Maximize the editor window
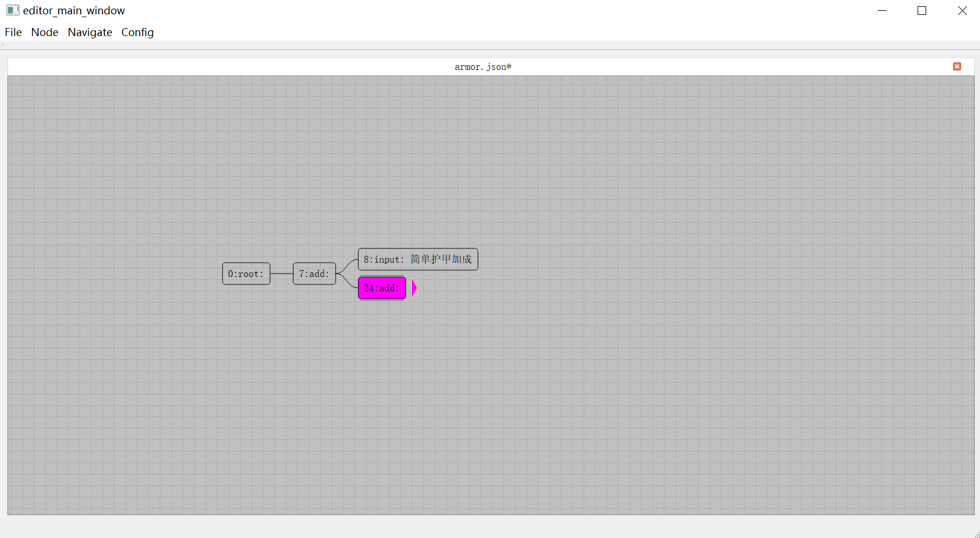Viewport: 980px width, 538px height. (922, 10)
